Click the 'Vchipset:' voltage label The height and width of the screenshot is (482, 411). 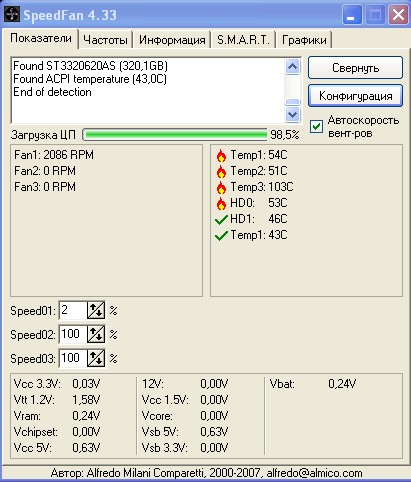36,432
